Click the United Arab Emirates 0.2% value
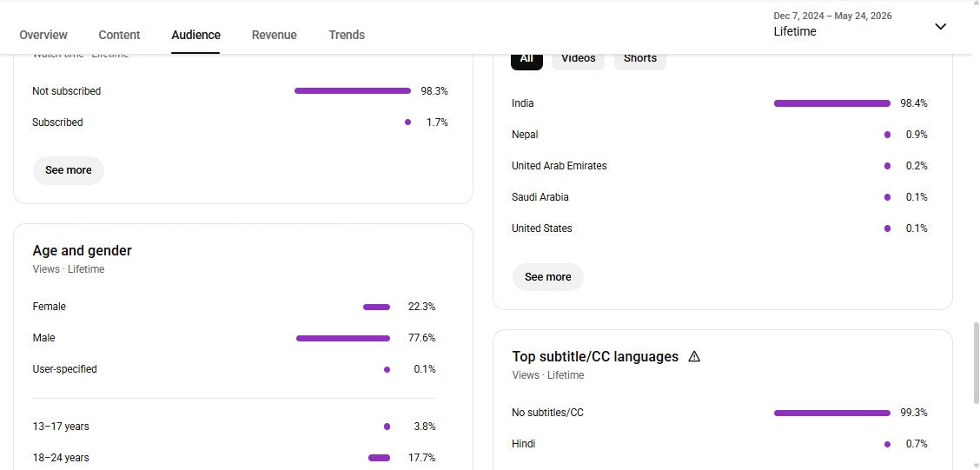The image size is (980, 470). 917,166
